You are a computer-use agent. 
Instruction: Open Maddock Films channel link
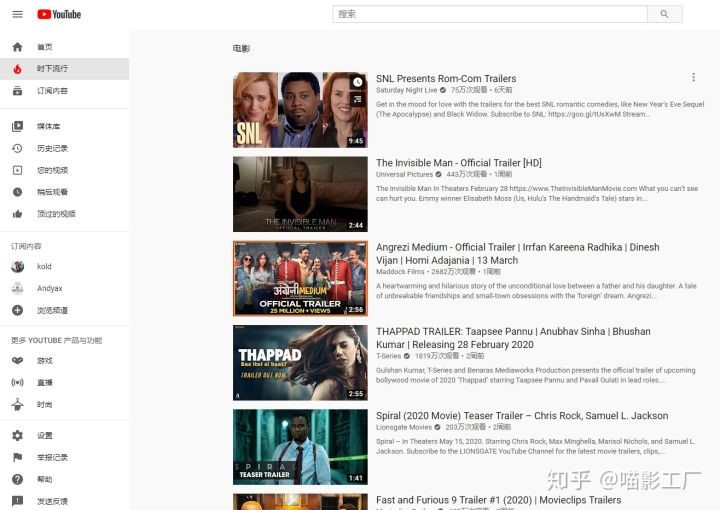point(400,272)
